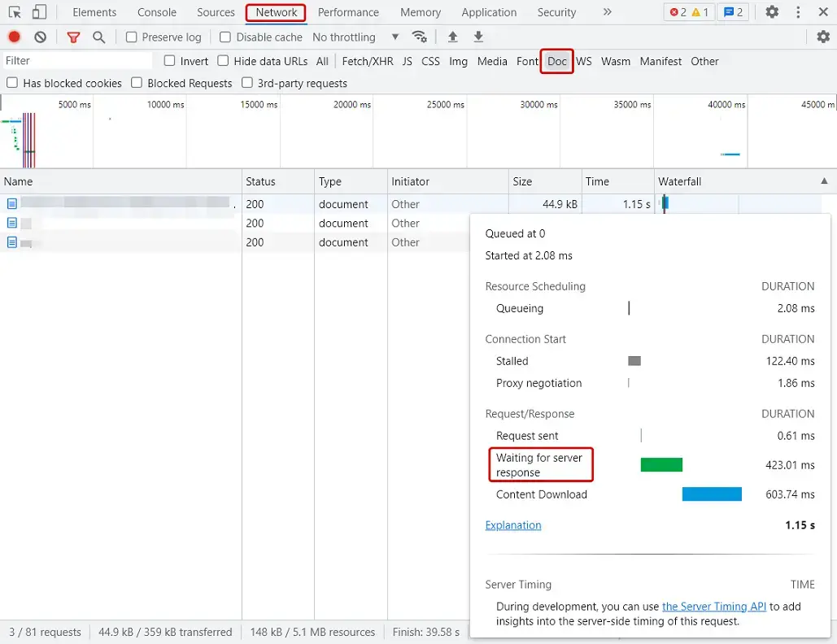837x644 pixels.
Task: Expand the more tabs chevron
Action: [x=607, y=11]
